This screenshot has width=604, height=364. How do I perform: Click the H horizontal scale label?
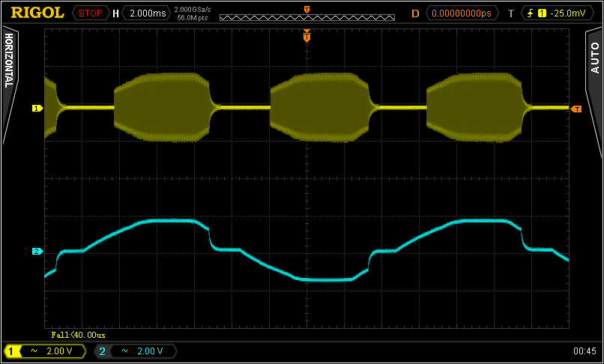click(x=115, y=14)
